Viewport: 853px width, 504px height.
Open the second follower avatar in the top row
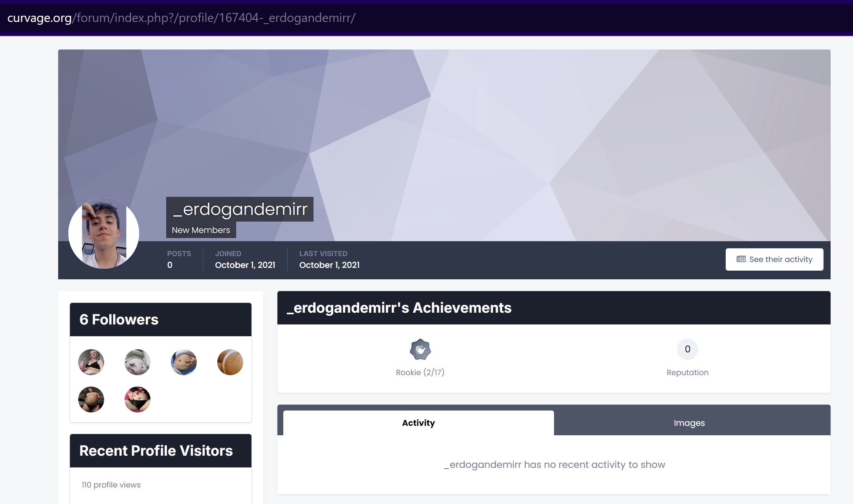(138, 362)
